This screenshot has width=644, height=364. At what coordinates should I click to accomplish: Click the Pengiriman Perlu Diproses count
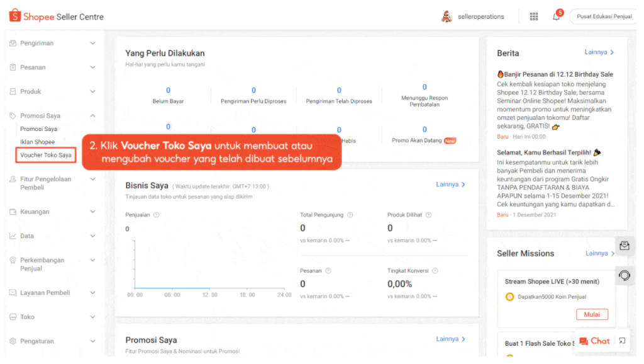point(253,91)
